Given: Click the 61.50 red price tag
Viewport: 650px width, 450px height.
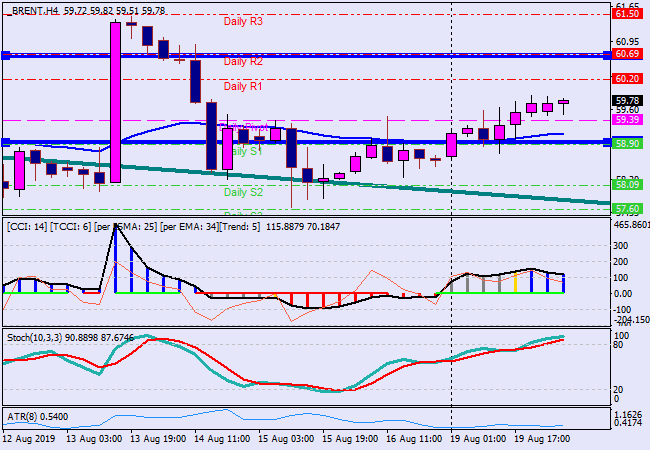Looking at the screenshot, I should pyautogui.click(x=626, y=14).
